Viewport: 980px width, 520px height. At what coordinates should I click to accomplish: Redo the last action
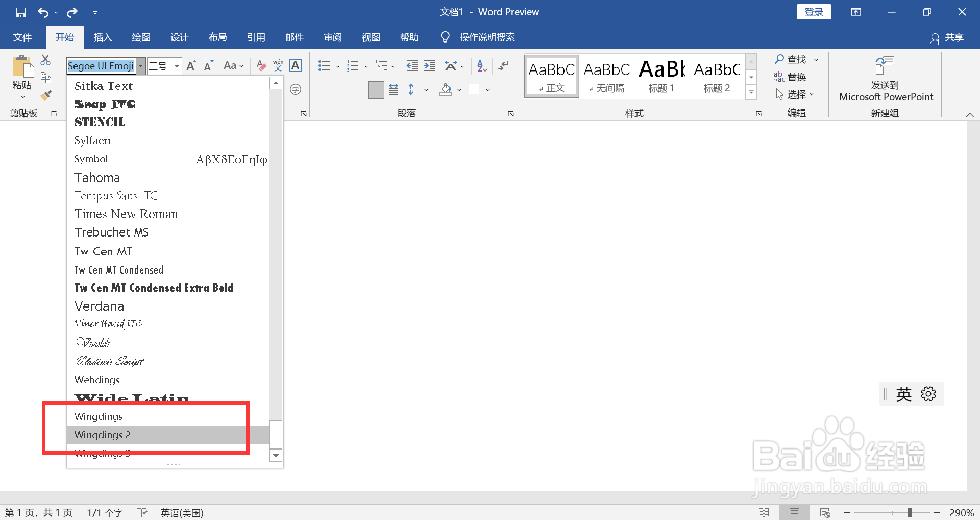click(72, 12)
